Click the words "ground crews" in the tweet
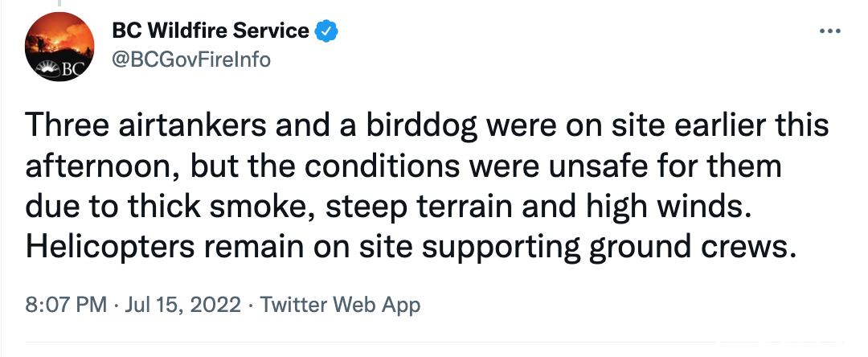 (x=688, y=249)
